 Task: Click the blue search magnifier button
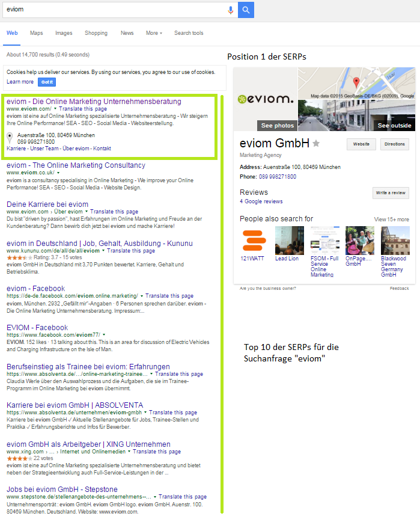point(246,10)
